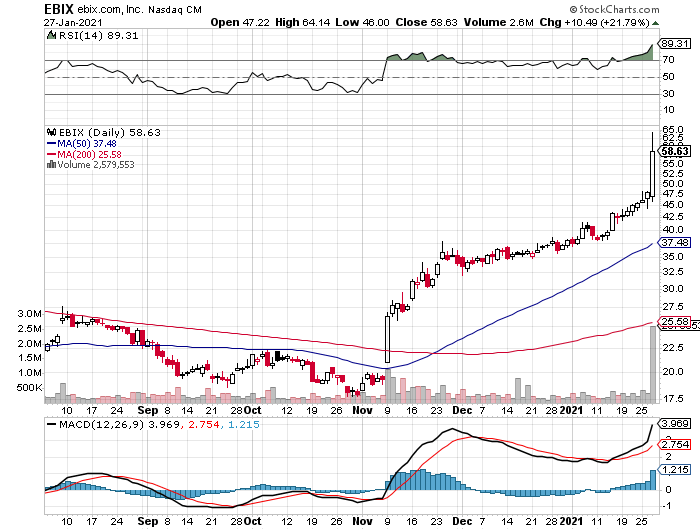This screenshot has height=530, width=700.
Task: Click the Sep label on the price chart date axis
Action: point(148,410)
